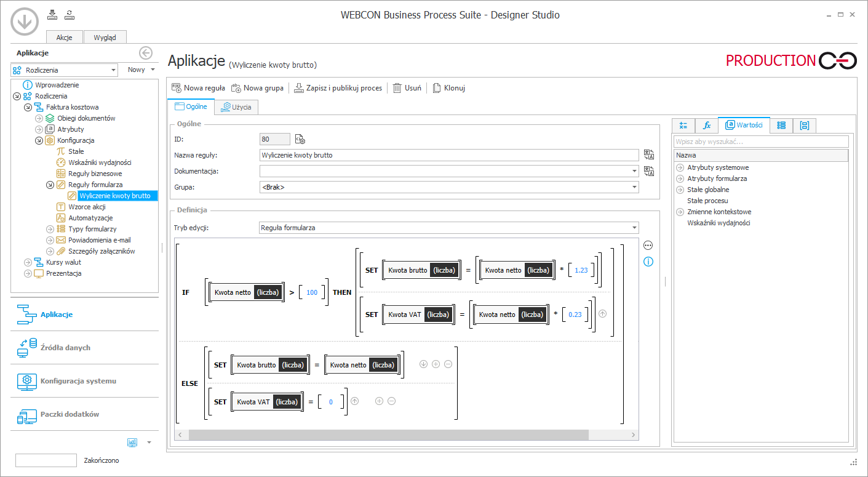Screen dimensions: 868x477
Task: Add statement after ELSE Kwota brutto line
Action: (436, 364)
